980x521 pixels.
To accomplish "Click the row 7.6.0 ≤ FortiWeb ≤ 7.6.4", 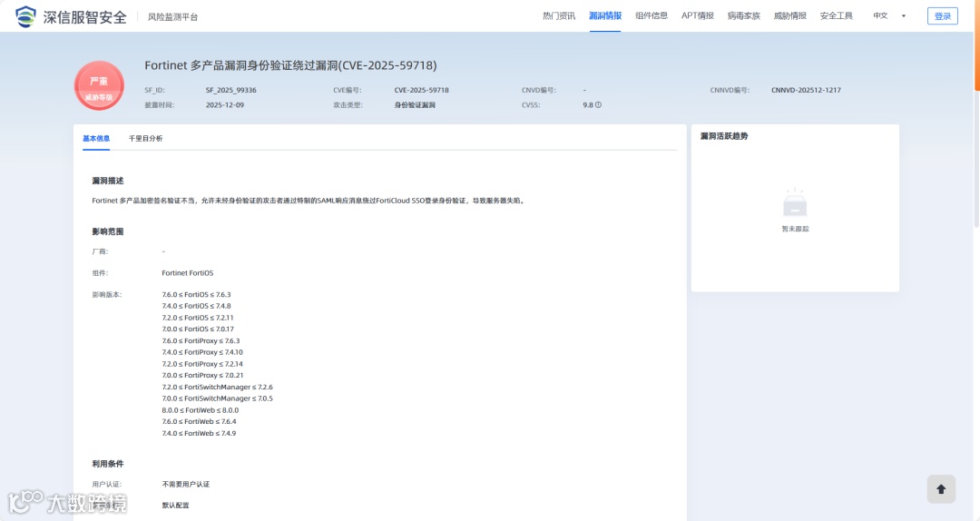I will point(199,421).
